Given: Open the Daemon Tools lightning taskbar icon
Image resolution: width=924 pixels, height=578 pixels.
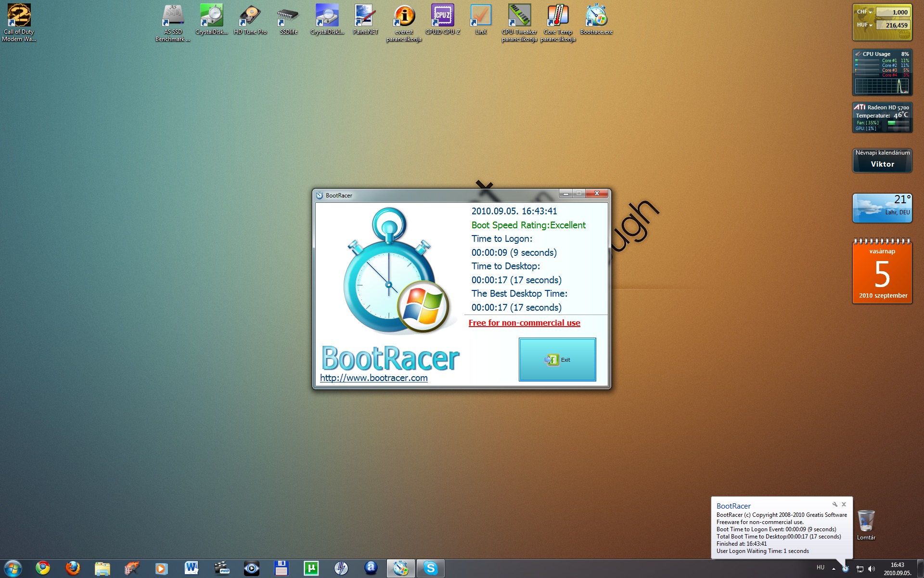Looking at the screenshot, I should coord(341,568).
